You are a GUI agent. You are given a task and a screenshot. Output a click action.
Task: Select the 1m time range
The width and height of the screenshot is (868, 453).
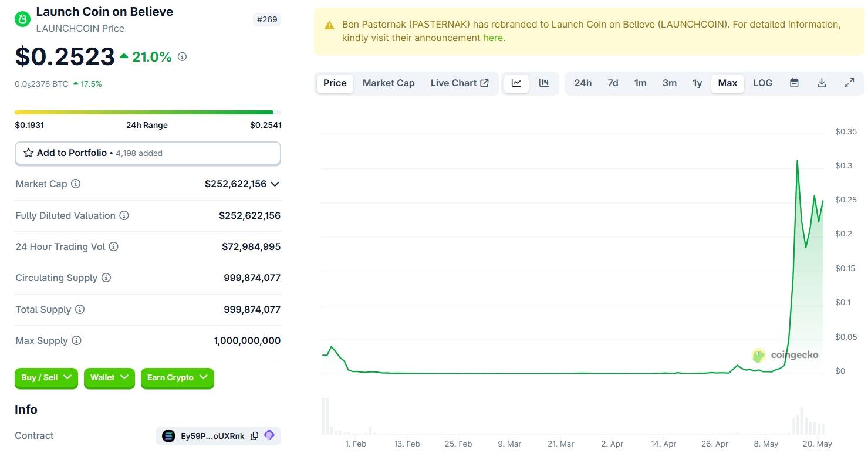[640, 83]
